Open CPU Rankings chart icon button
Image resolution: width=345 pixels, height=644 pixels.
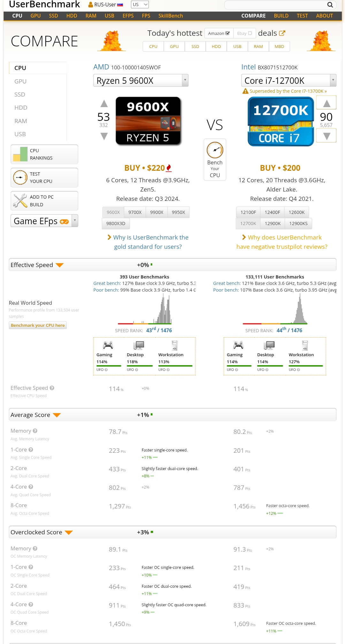[20, 154]
